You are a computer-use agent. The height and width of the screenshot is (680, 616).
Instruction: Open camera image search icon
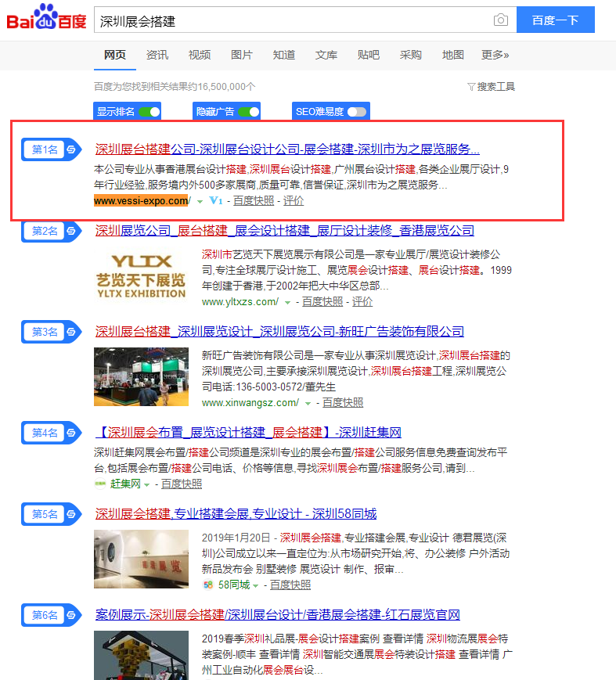pos(501,20)
